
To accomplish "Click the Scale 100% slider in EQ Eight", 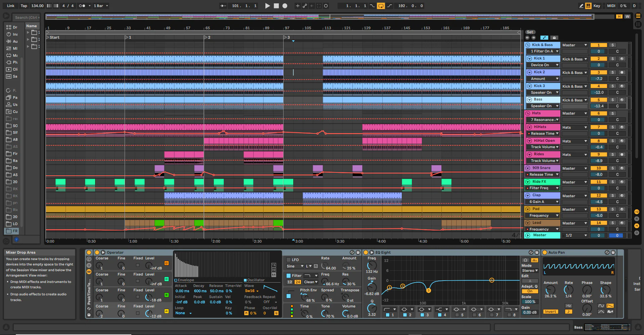I will pos(530,301).
